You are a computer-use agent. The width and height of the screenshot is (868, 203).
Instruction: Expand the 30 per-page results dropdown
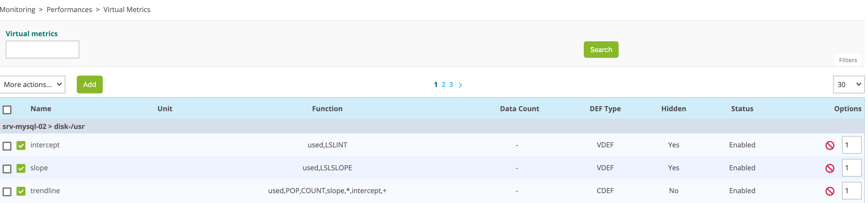(x=848, y=85)
